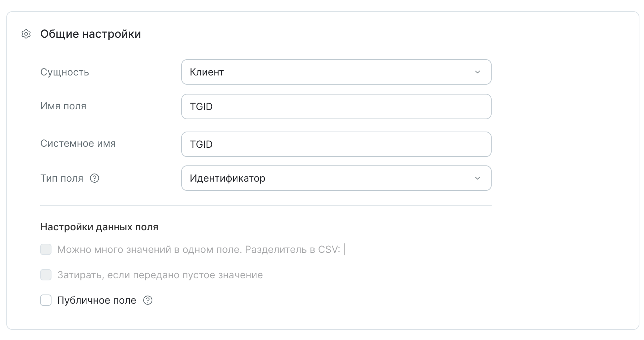Click into the Системное имя input field
This screenshot has height=340, width=644.
click(336, 145)
